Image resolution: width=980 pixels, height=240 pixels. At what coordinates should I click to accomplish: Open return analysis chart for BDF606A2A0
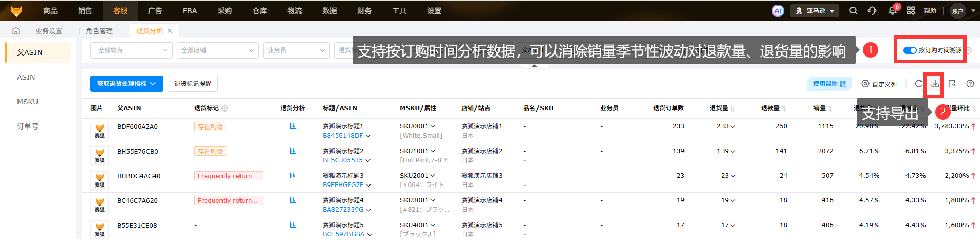[293, 126]
